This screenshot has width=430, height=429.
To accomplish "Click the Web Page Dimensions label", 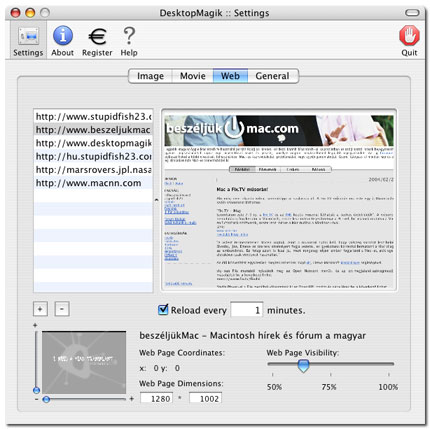I will (x=181, y=384).
